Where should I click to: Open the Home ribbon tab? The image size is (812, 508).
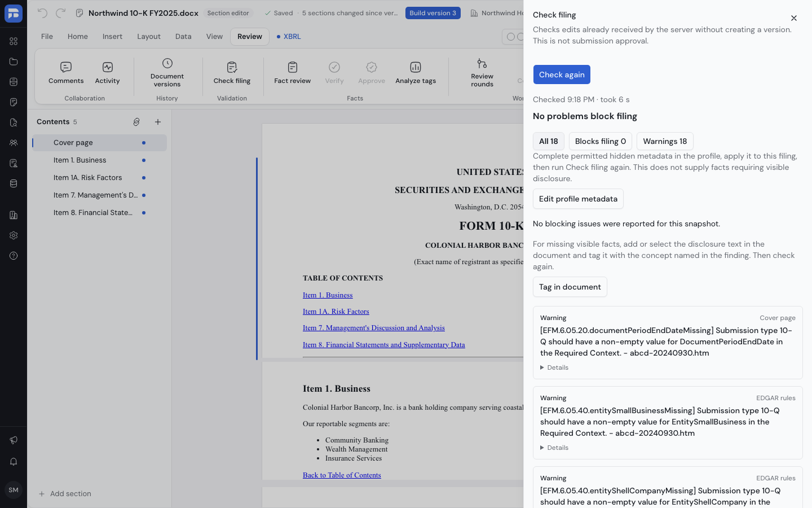pos(78,37)
